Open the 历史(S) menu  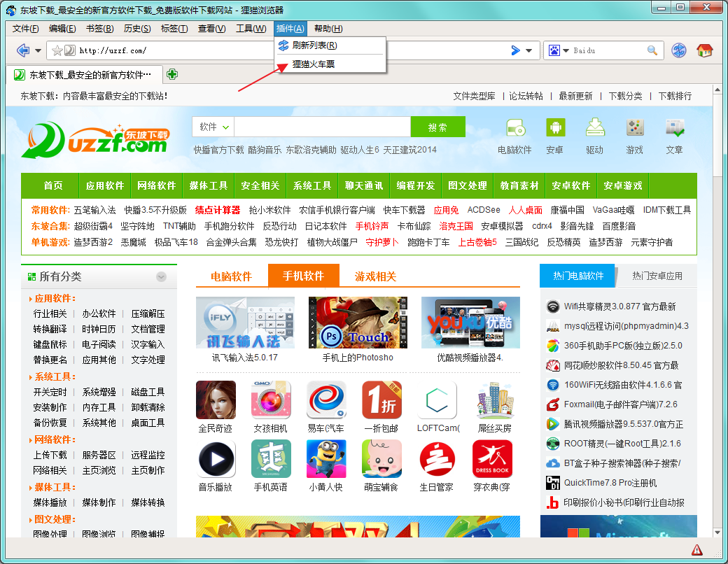(137, 29)
